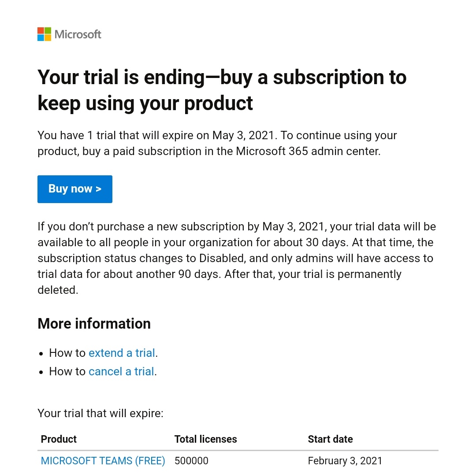
Task: Click the trial is ending headline
Action: click(222, 90)
